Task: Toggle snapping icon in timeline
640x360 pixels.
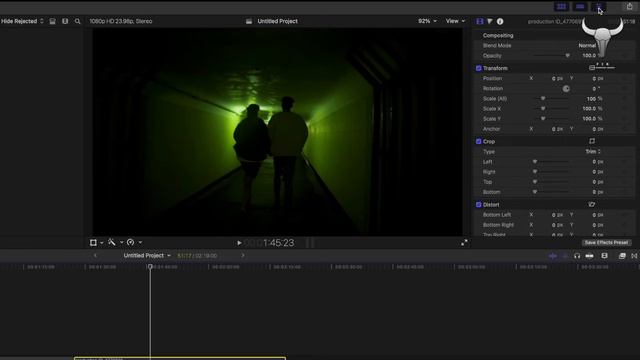Action: [x=589, y=256]
